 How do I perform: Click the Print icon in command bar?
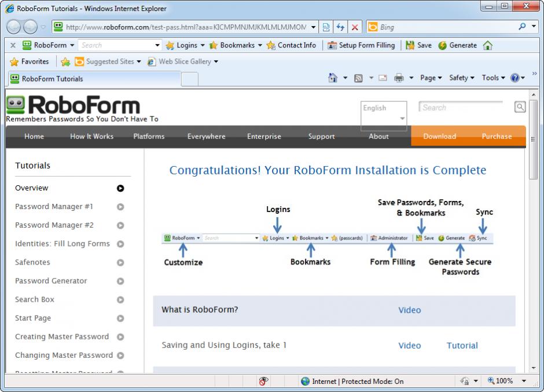(399, 78)
